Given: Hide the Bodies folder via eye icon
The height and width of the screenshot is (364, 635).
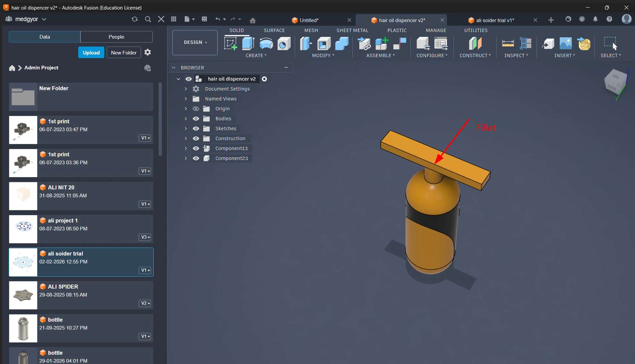Looking at the screenshot, I should 196,119.
